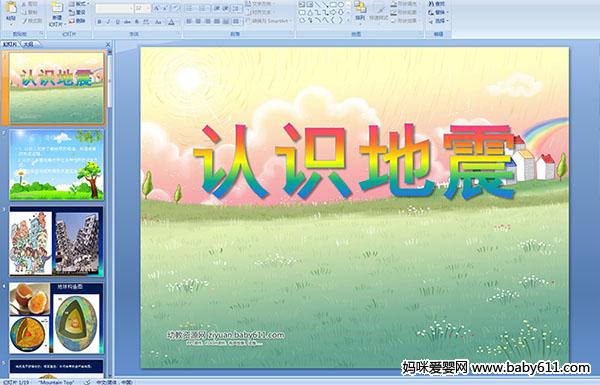
Task: Open the Align Text (对齐文本) dropdown
Action: point(261,12)
